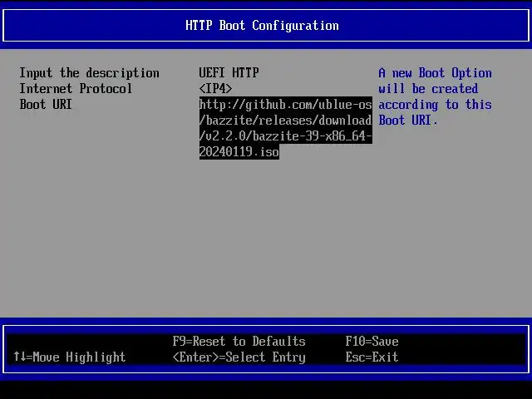Click the F10=Save hint
The width and height of the screenshot is (532, 399).
pyautogui.click(x=372, y=342)
